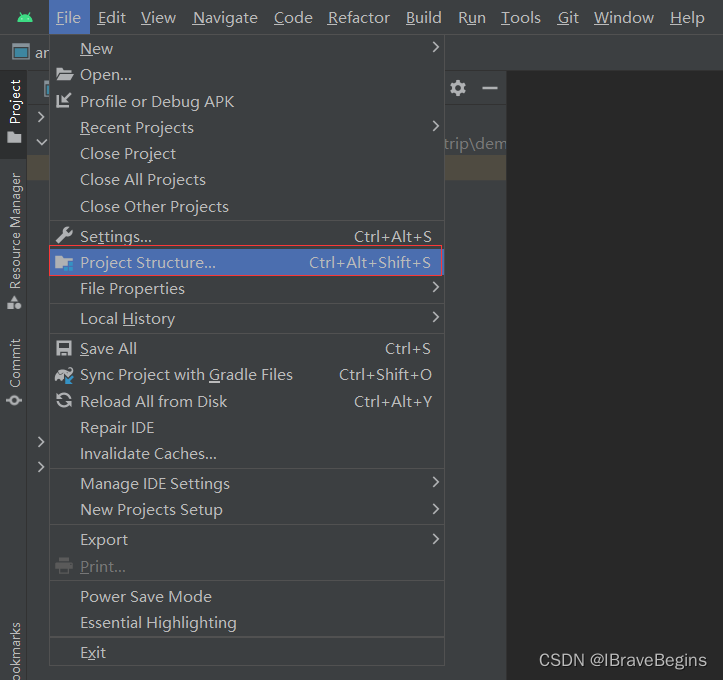Viewport: 723px width, 680px height.
Task: Expand Export submenu
Action: [247, 540]
